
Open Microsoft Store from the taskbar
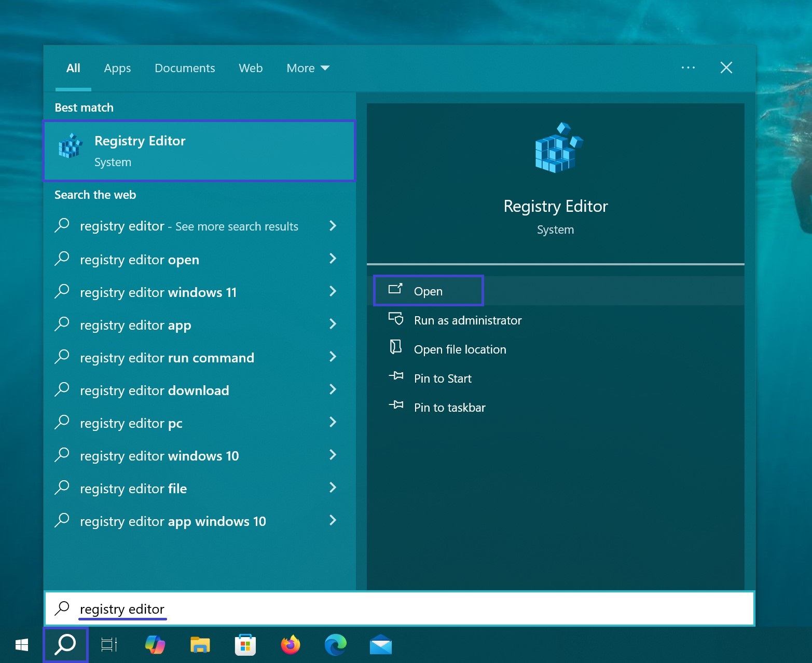[x=245, y=645]
